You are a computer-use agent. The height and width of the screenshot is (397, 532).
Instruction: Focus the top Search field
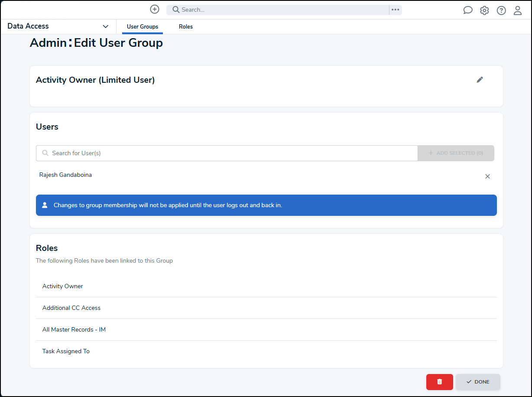coord(278,10)
